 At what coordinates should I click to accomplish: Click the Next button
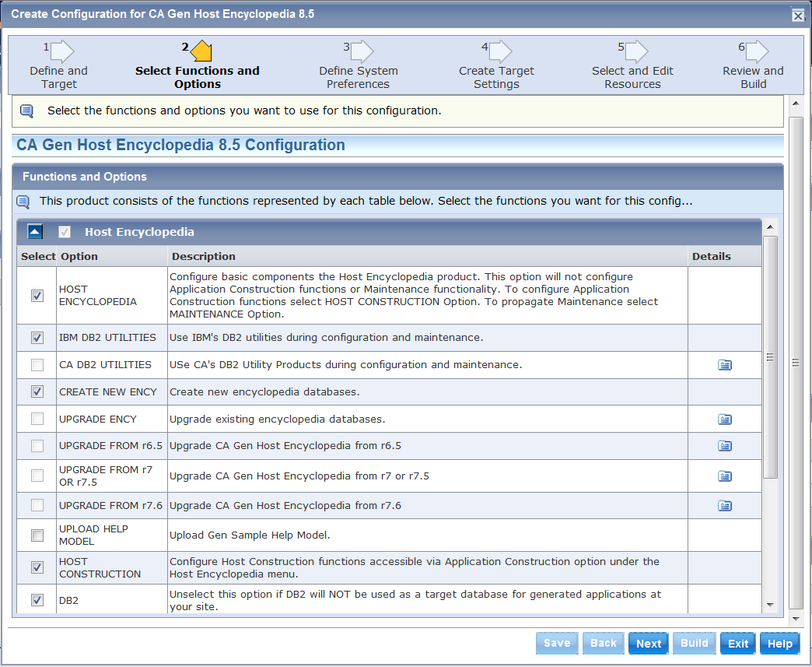pyautogui.click(x=648, y=644)
